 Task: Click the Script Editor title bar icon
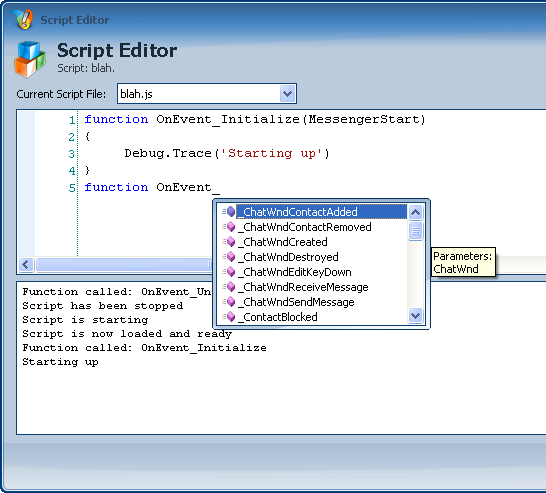coord(22,19)
